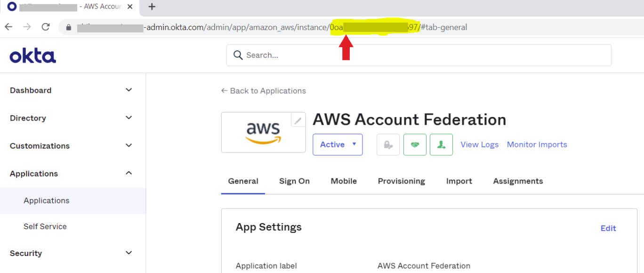Click Back to Applications

click(263, 90)
